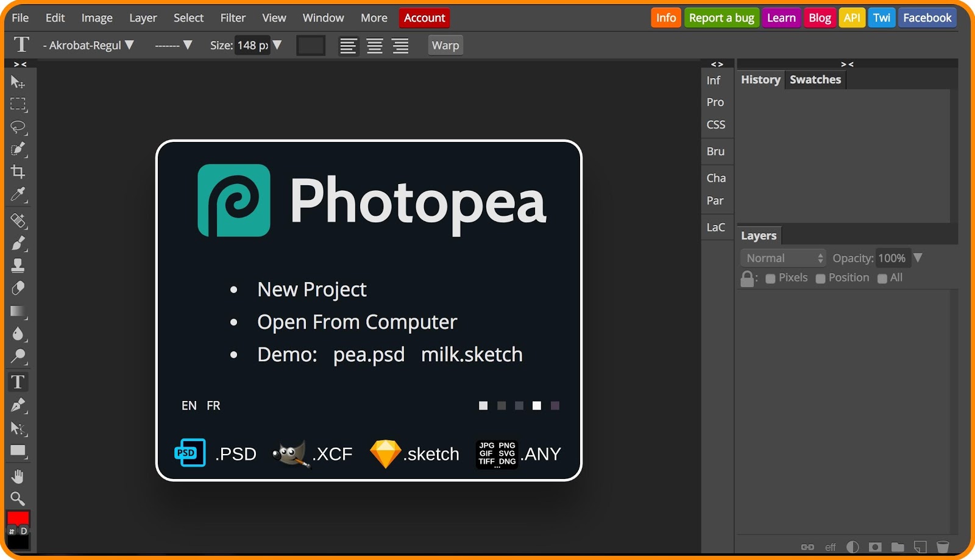This screenshot has height=560, width=975.
Task: Select the Eyedropper tool
Action: click(18, 194)
